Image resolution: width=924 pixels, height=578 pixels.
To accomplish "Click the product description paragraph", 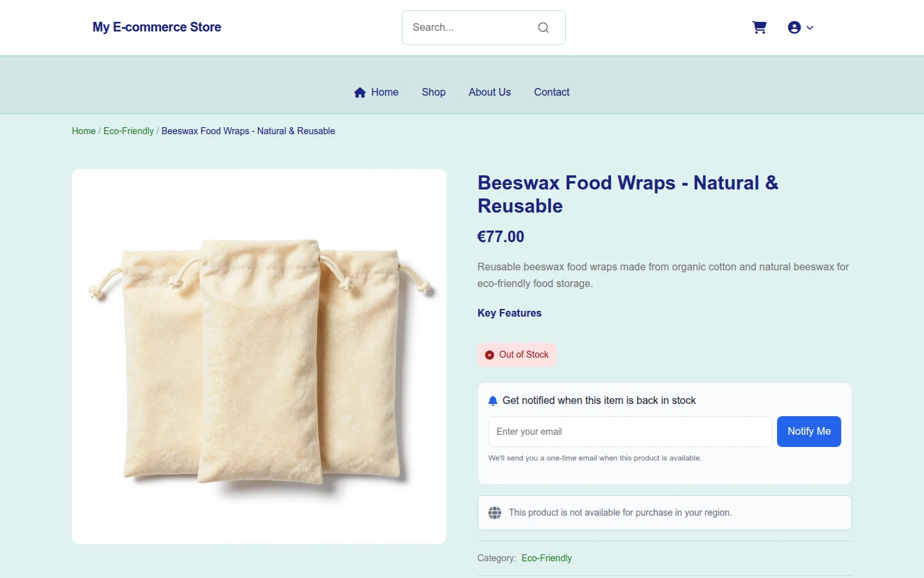I will point(663,275).
